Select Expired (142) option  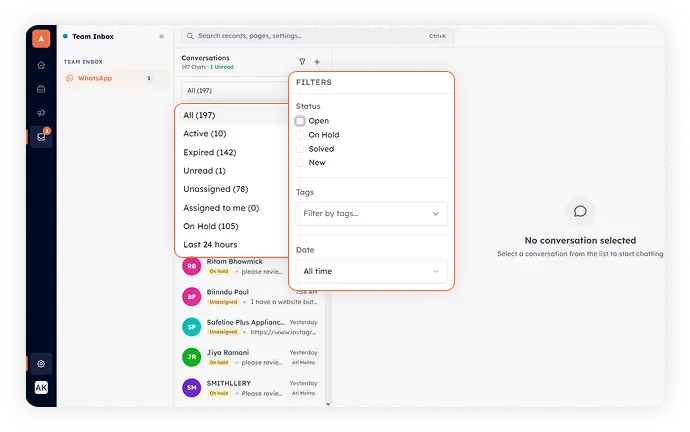coord(232,152)
